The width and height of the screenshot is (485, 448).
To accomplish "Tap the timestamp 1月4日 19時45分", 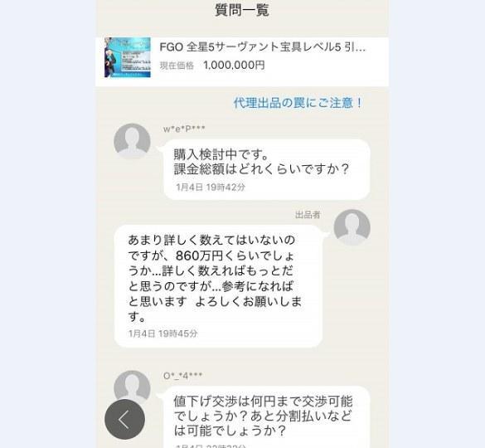I will click(163, 334).
